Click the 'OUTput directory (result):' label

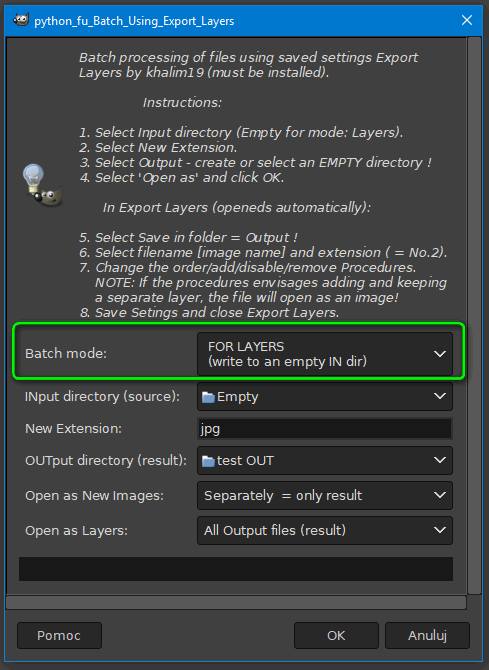click(106, 461)
